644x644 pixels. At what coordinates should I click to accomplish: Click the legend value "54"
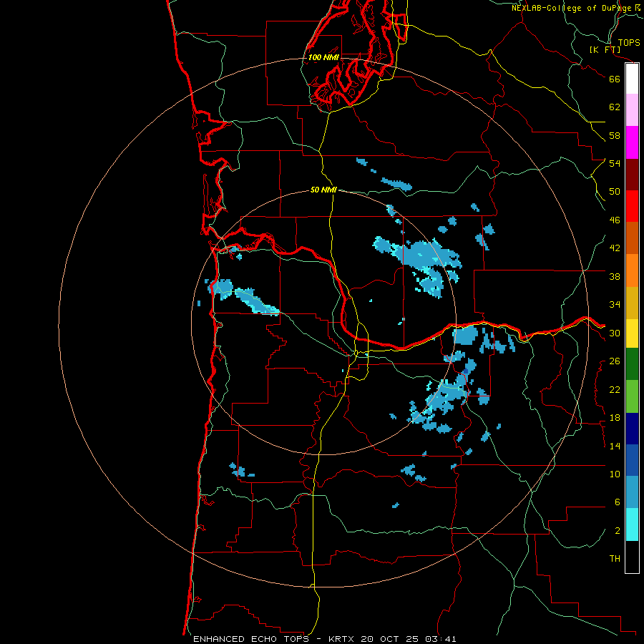coord(615,163)
